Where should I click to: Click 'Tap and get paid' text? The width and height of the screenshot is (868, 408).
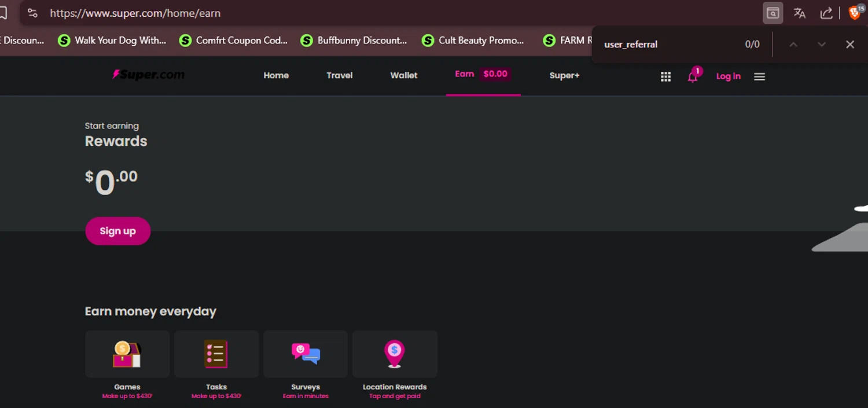coord(395,396)
